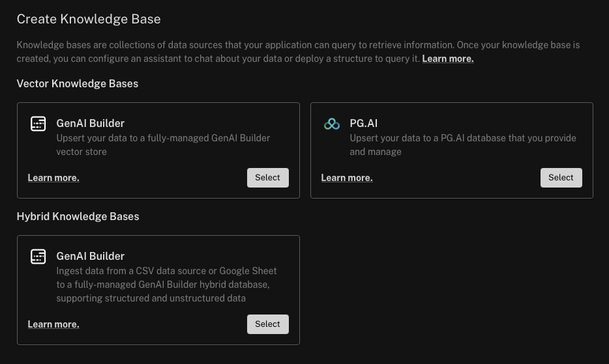Click the 'Knowledge bases are collections' intro paragraph
Image resolution: width=609 pixels, height=364 pixels.
click(x=298, y=51)
